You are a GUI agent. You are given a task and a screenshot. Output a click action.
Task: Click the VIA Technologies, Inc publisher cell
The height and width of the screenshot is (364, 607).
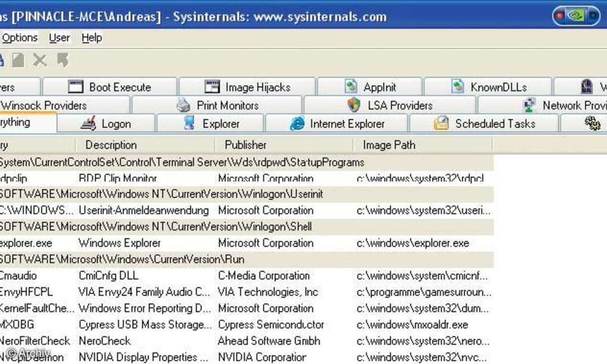268,292
